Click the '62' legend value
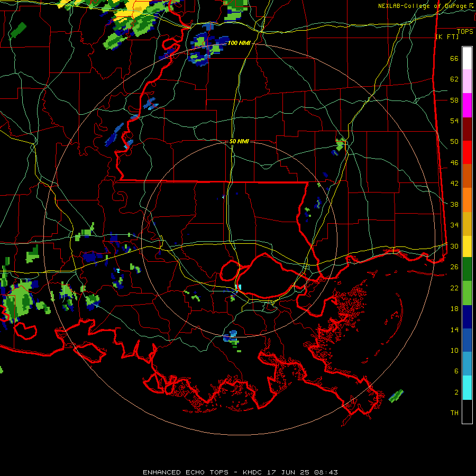This screenshot has width=476, height=476. tap(454, 79)
